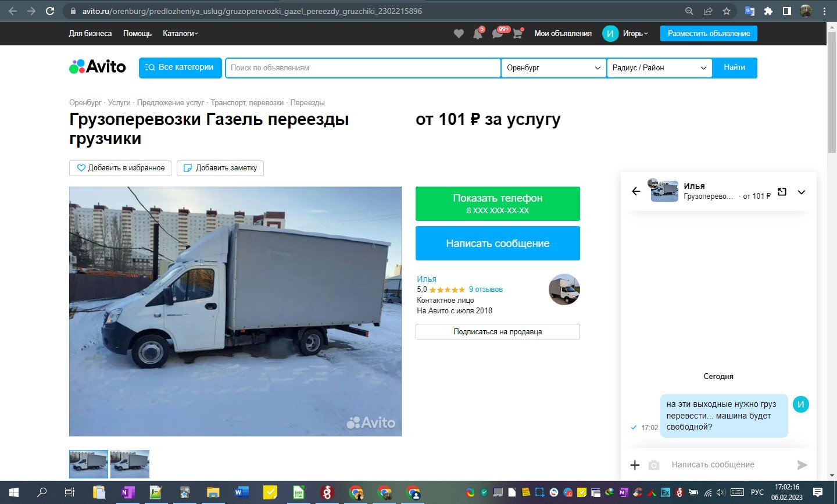Go back with browser back arrow
The width and height of the screenshot is (837, 504).
(13, 11)
